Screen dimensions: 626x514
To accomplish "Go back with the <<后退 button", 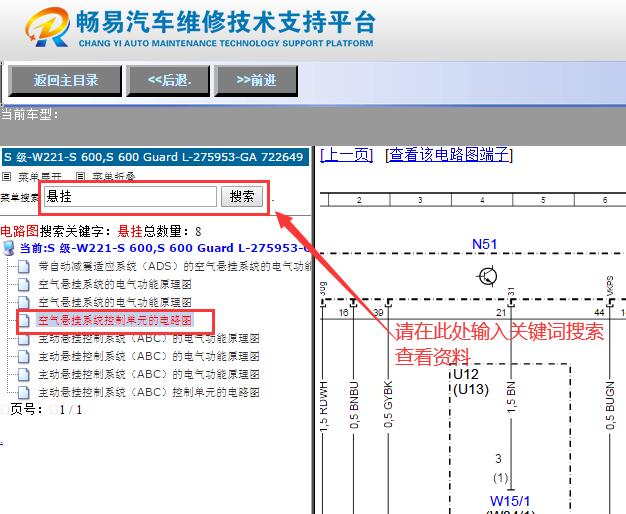I will (x=168, y=81).
